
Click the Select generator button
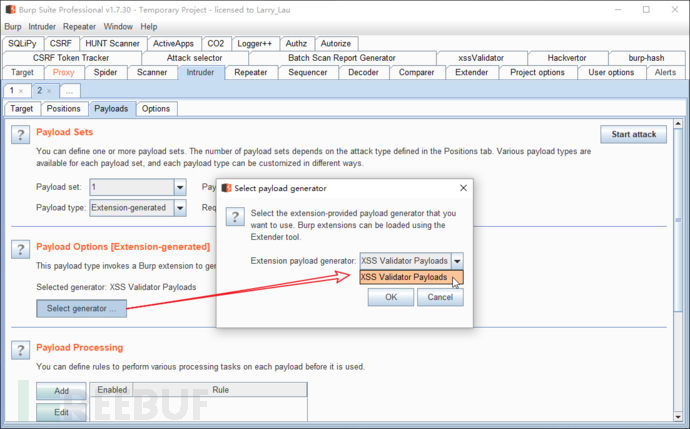click(81, 308)
